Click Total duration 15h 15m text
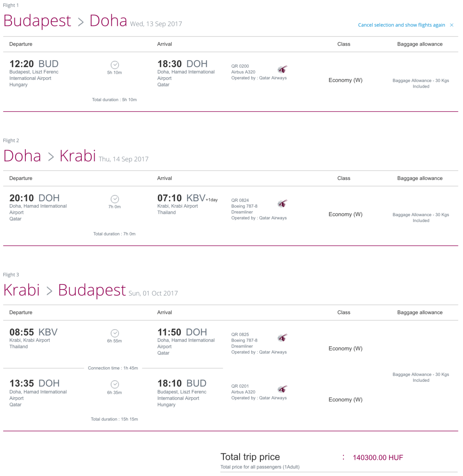The width and height of the screenshot is (463, 476). tap(114, 419)
